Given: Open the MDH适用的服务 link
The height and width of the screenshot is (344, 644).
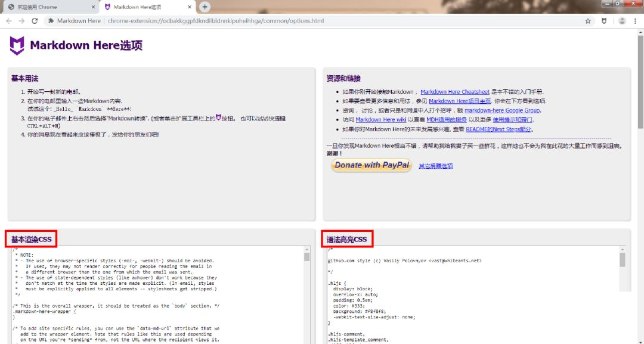Looking at the screenshot, I should coord(447,120).
